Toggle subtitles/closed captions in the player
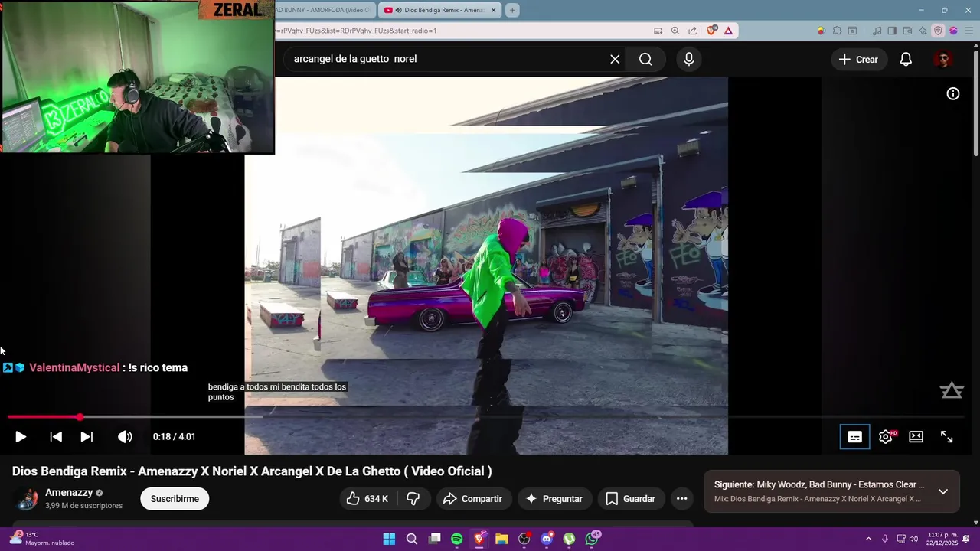 pyautogui.click(x=854, y=437)
